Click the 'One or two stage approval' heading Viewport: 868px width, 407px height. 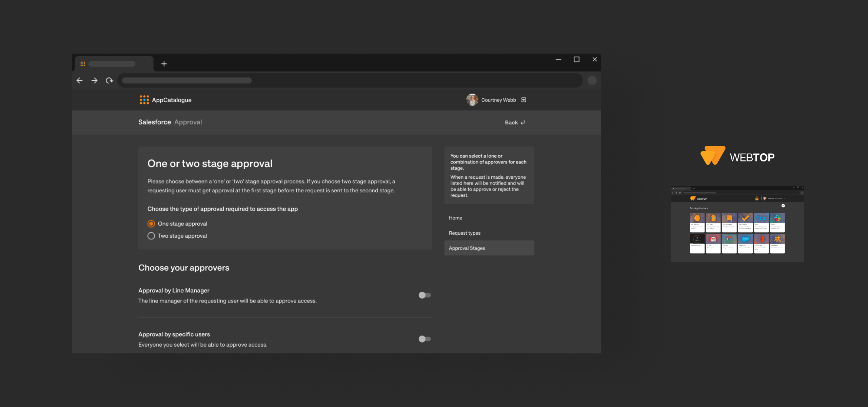210,163
